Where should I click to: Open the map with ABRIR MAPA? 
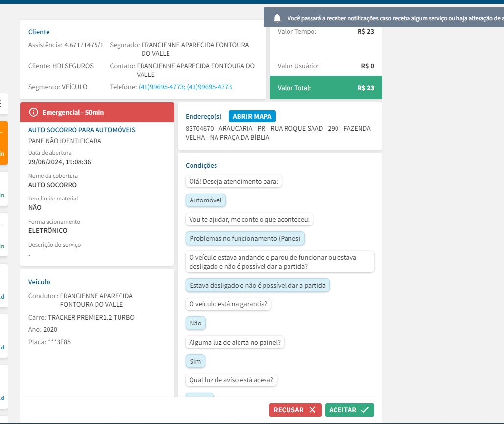pyautogui.click(x=252, y=116)
